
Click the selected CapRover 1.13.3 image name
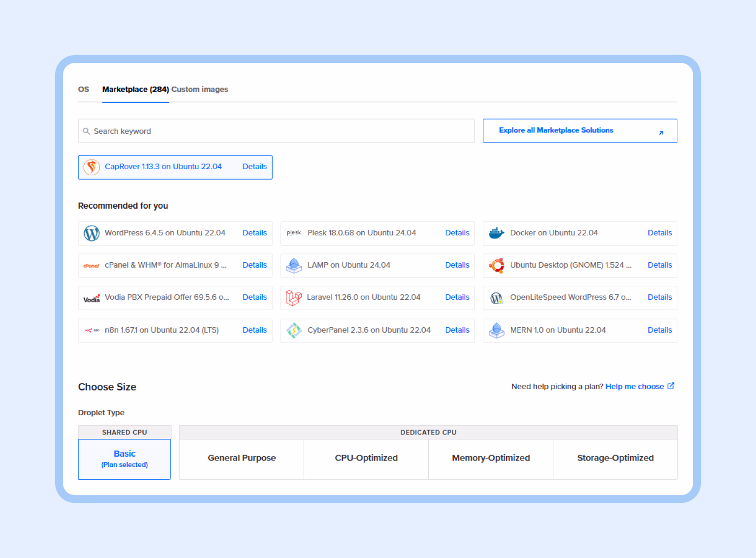(x=163, y=167)
